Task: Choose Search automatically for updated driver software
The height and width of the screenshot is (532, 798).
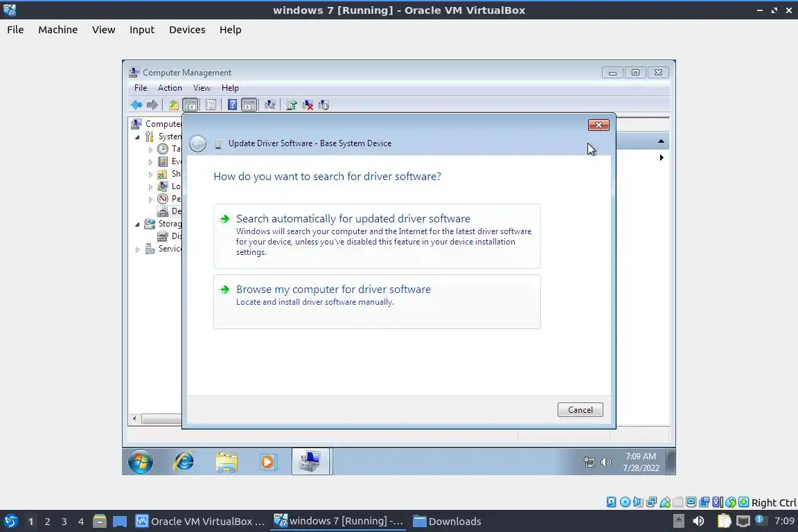Action: (377, 236)
